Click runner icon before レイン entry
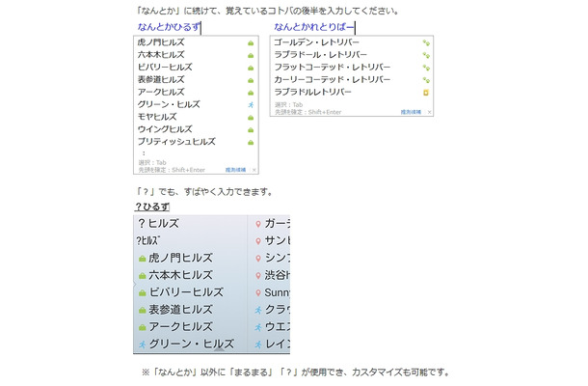 click(x=258, y=345)
